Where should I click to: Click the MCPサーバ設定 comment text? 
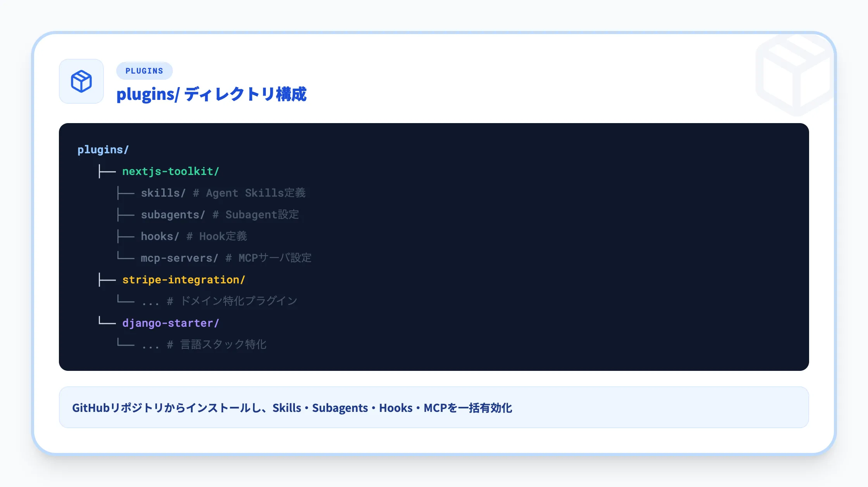point(275,258)
